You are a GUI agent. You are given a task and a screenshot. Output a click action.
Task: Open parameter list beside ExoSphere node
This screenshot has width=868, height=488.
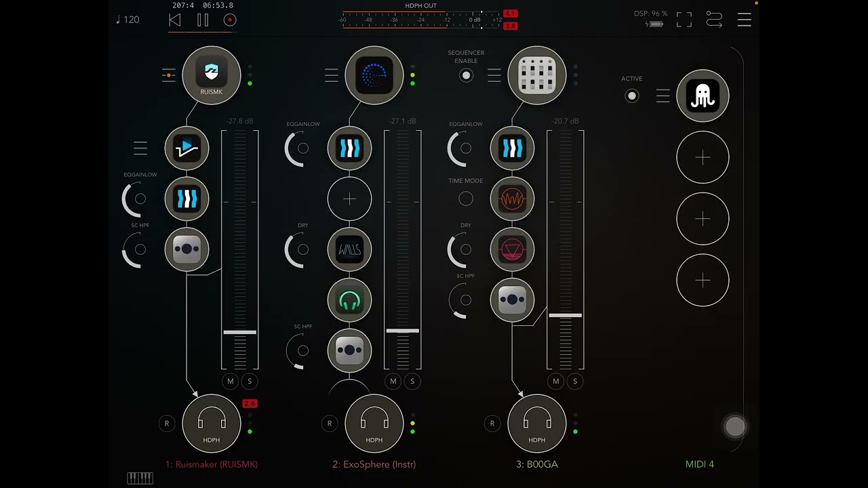coord(332,75)
